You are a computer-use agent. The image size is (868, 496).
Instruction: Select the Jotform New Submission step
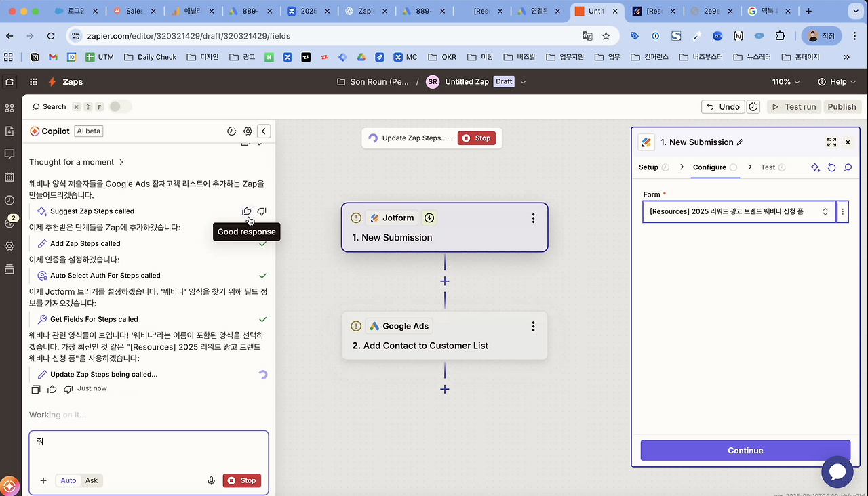(445, 228)
